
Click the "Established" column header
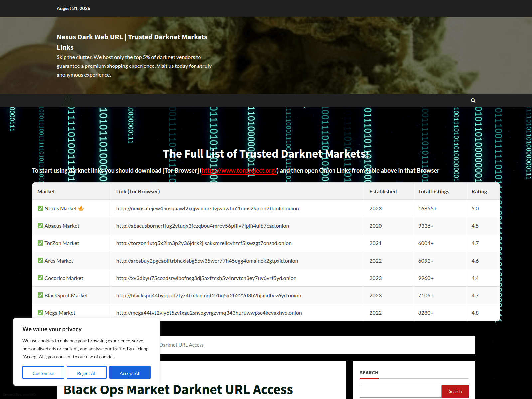coord(383,191)
